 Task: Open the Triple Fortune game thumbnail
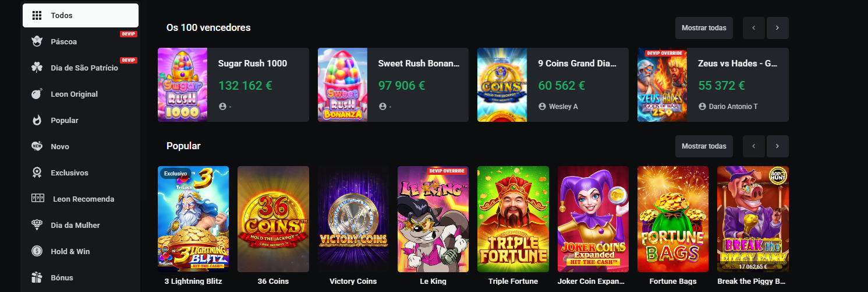(x=513, y=219)
